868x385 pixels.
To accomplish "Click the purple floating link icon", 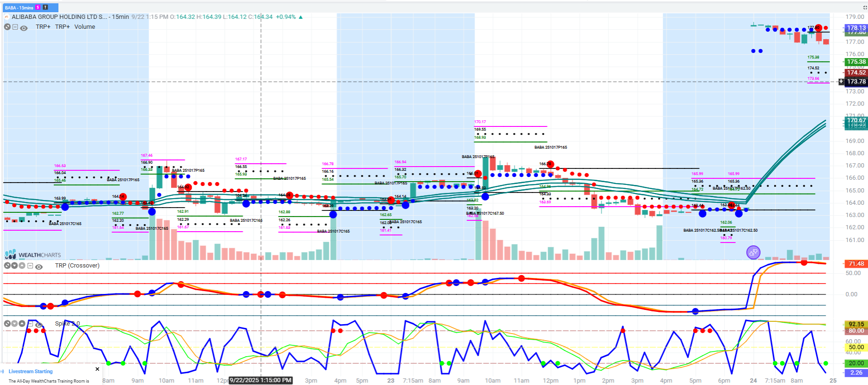I will (x=753, y=252).
